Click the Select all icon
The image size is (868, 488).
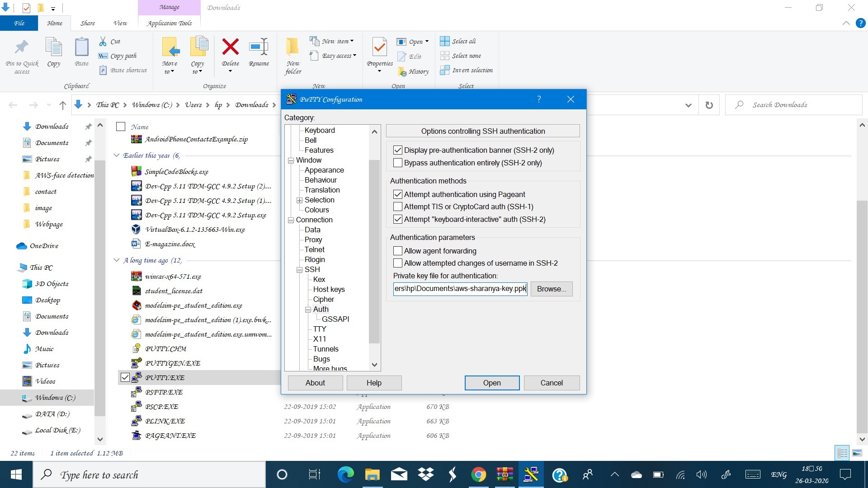(445, 41)
